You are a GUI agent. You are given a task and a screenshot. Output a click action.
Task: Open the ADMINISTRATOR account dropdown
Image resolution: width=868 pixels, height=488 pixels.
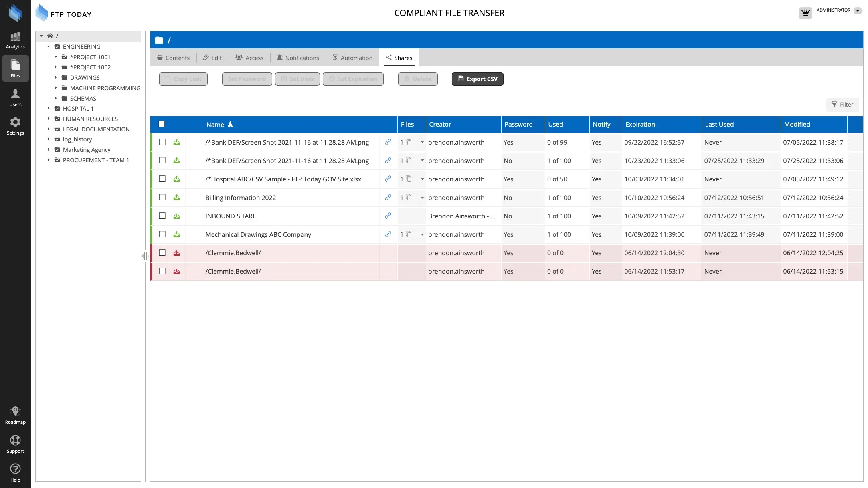pyautogui.click(x=857, y=11)
